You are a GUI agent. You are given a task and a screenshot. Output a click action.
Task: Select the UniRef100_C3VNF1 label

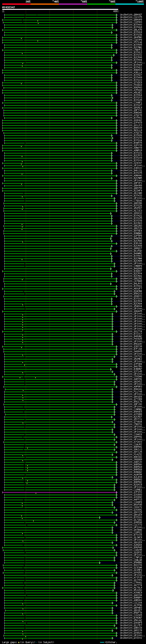131,103
